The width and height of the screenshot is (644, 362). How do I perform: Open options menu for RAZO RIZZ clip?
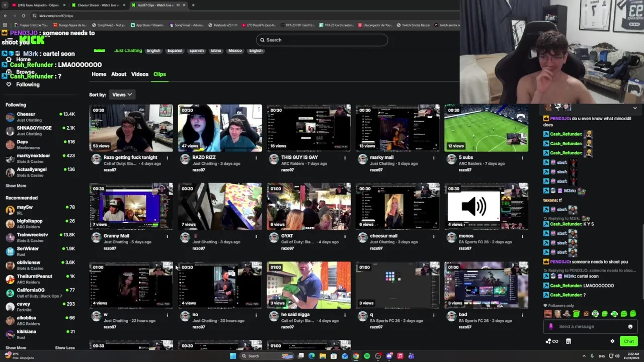(256, 158)
